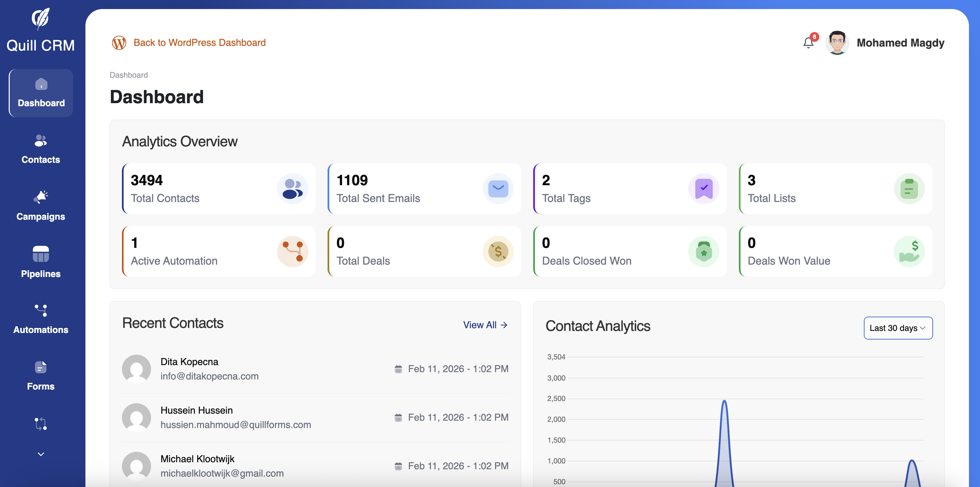Open Dita Kopecna's contact record
This screenshot has height=487, width=980.
click(x=190, y=361)
